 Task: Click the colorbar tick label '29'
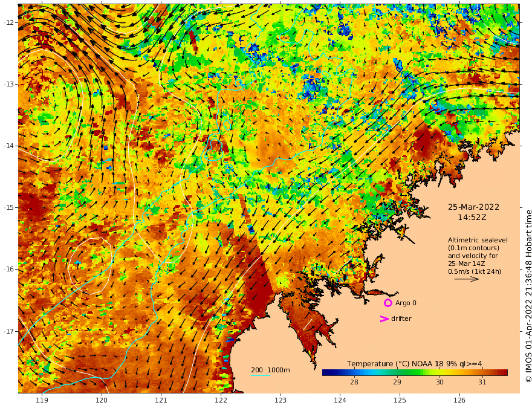397,382
